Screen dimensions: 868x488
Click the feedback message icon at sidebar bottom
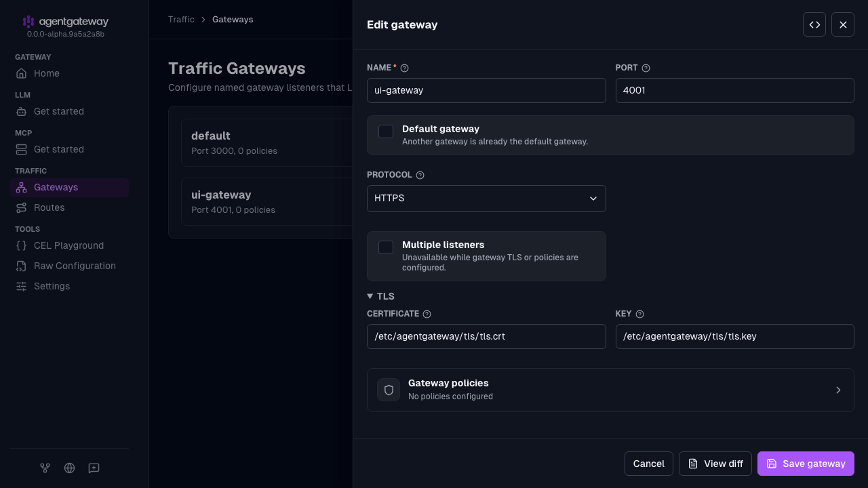pos(94,468)
